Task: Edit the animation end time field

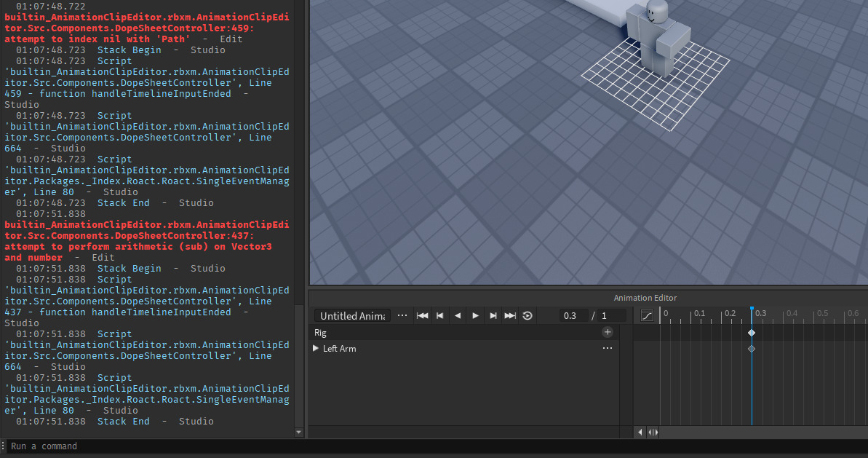Action: (x=612, y=315)
